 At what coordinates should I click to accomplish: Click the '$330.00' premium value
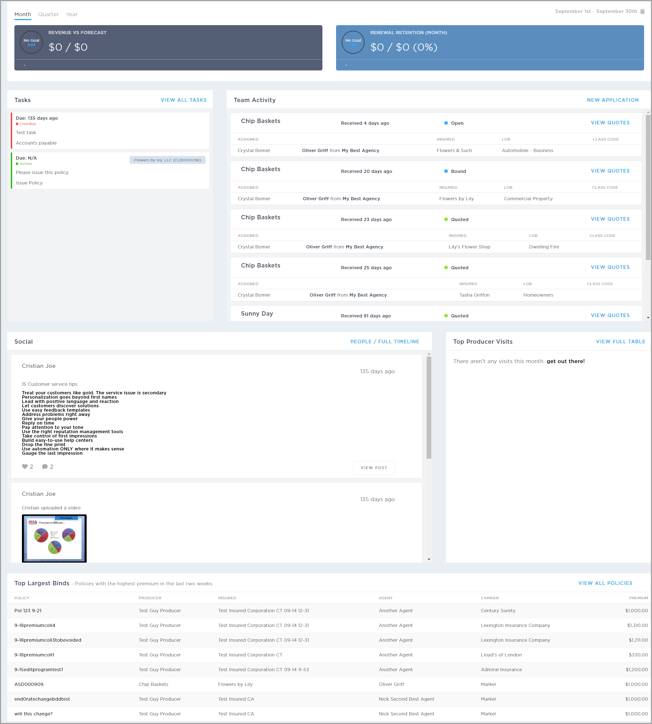[638, 655]
